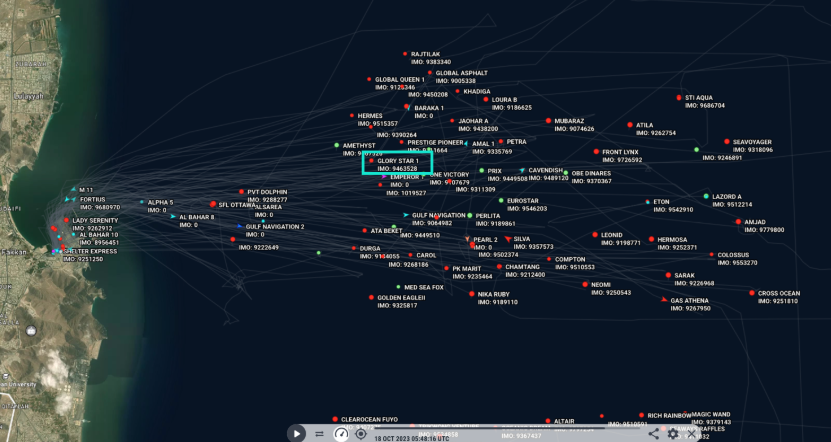Click the SFL OTTAWA vessel label

tap(237, 205)
